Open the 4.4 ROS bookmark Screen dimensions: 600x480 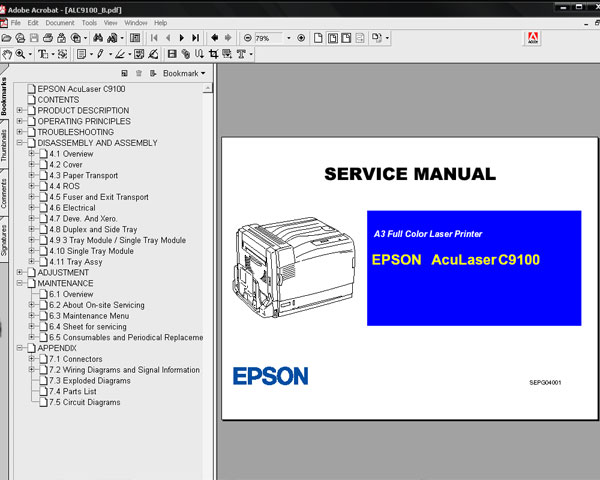[x=64, y=186]
